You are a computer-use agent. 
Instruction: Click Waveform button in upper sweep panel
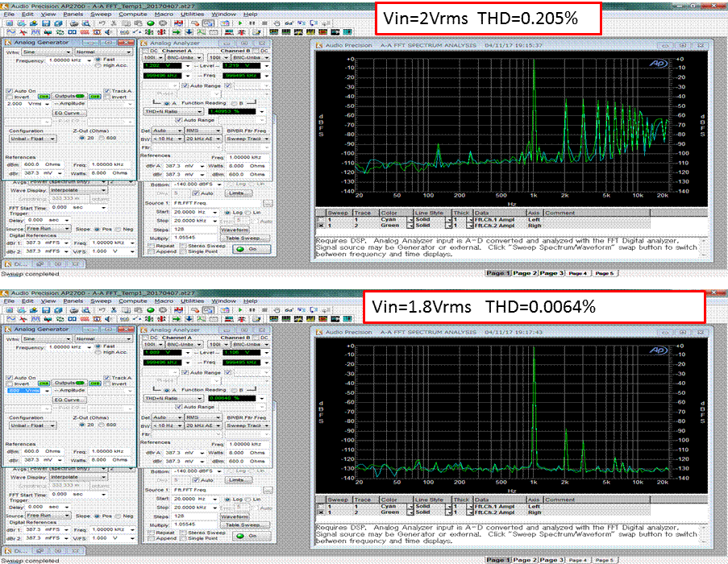click(235, 230)
